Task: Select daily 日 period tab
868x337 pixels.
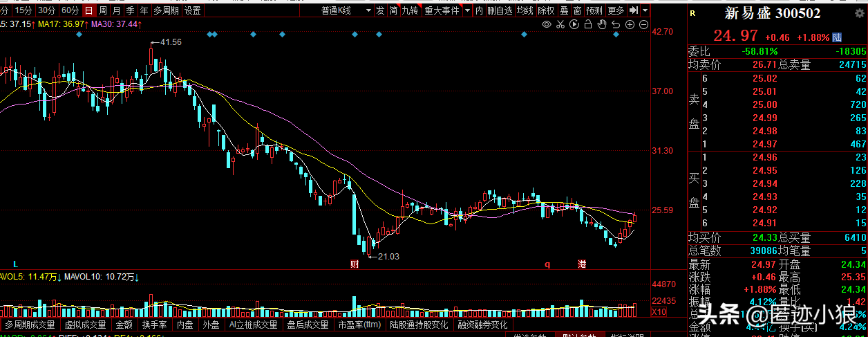Action: click(x=88, y=10)
